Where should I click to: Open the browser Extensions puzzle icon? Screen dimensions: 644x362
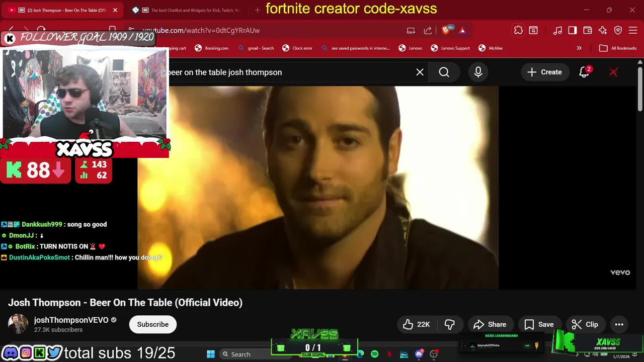[x=518, y=30]
